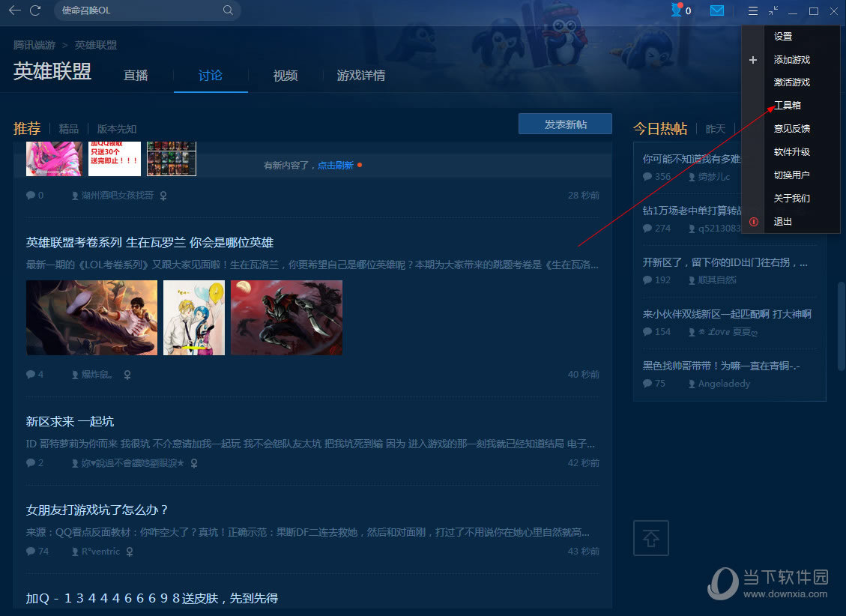The image size is (846, 616).
Task: Click the shrink to mini-mode icon
Action: click(773, 10)
